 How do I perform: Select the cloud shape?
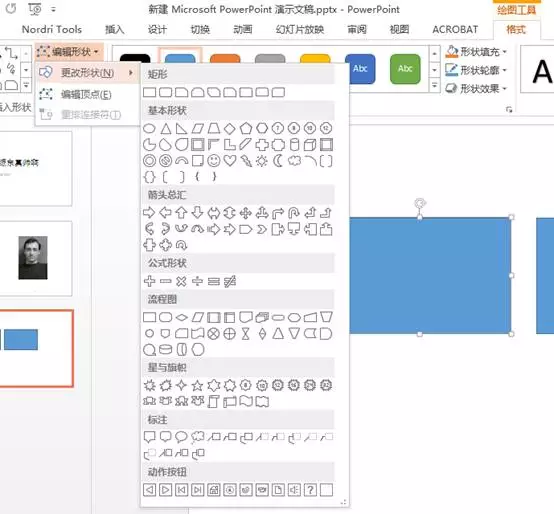click(294, 161)
